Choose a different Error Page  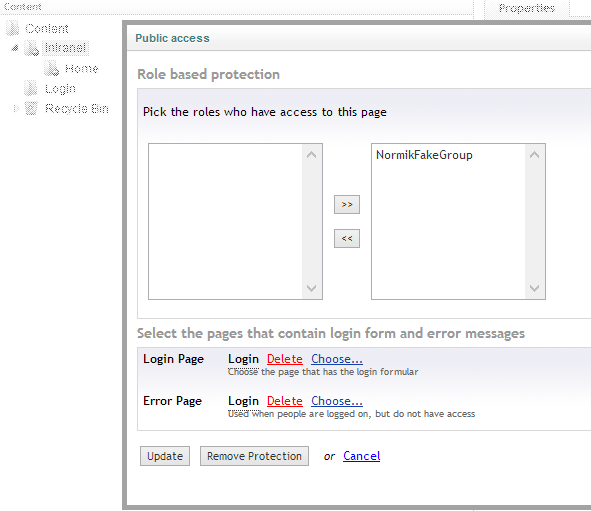pos(337,401)
